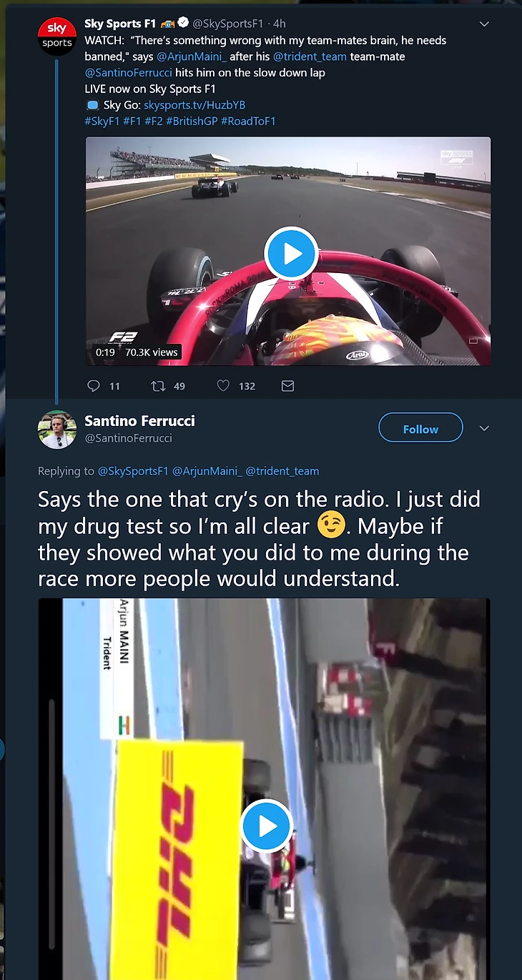Screen dimensions: 522x980
Task: Click the @trident_team mention in reply line
Action: coord(282,471)
